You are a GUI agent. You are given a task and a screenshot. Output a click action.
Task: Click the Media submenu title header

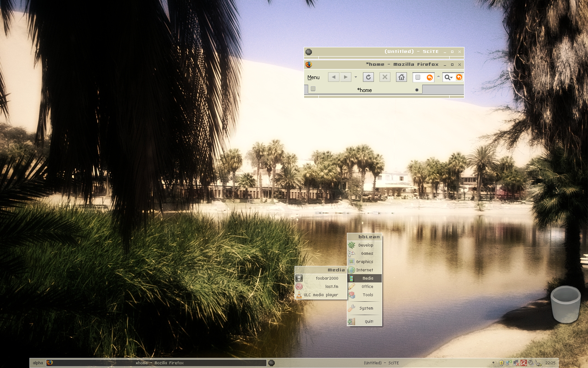pos(321,270)
